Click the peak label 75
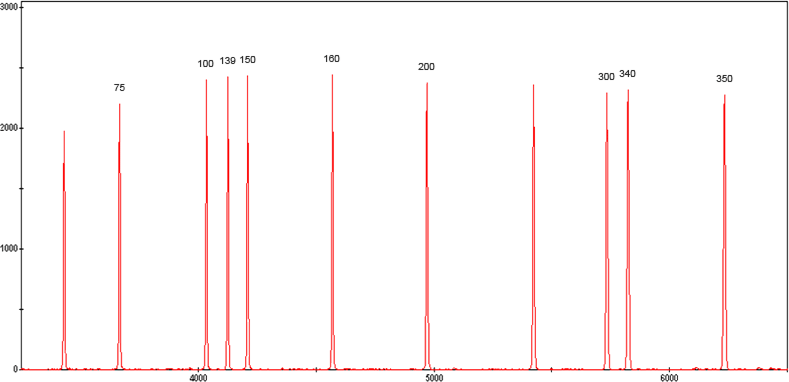The image size is (789, 382). [x=119, y=88]
